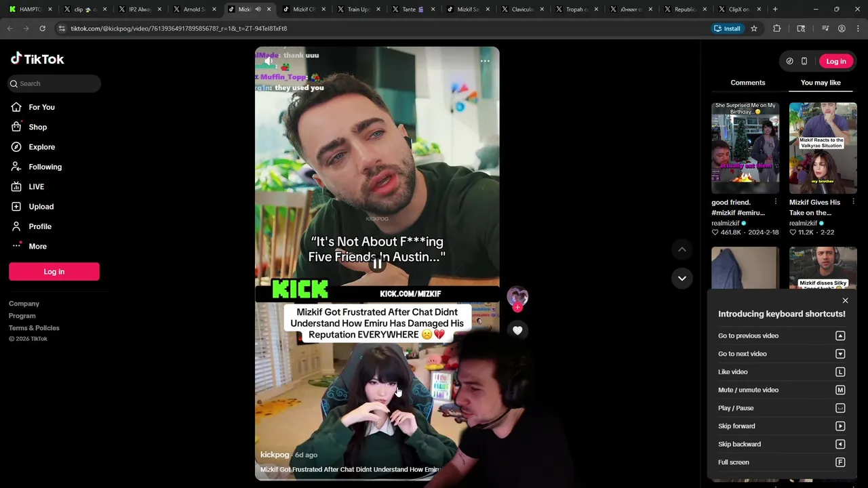Click the top-right Log in button
This screenshot has height=488, width=868.
pos(836,61)
